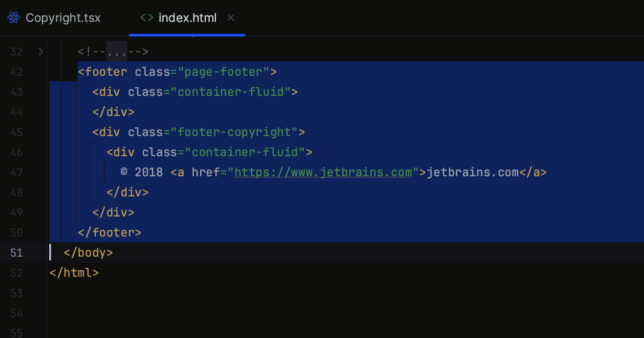This screenshot has width=644, height=338.
Task: Select the index.html editor tab
Action: pyautogui.click(x=187, y=17)
